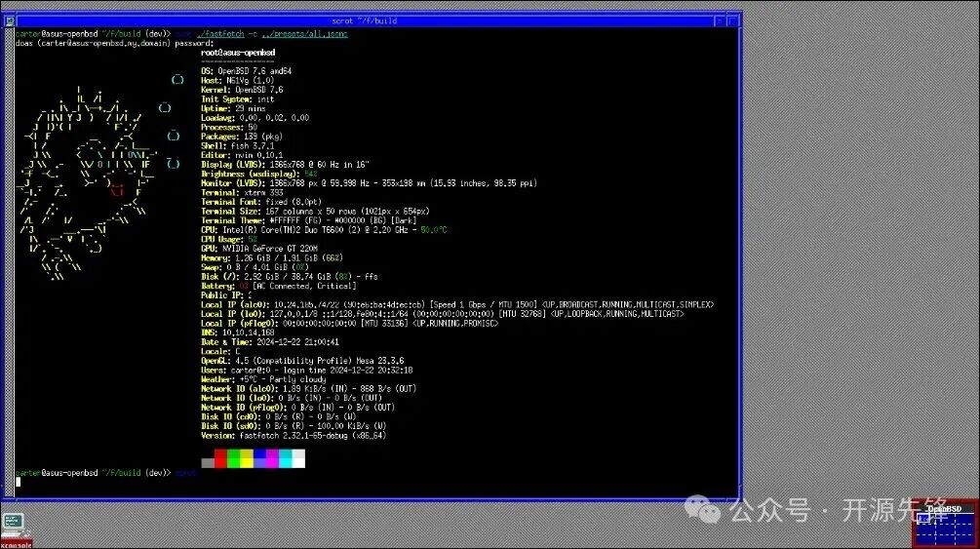Click the 'Packages: 139 (pkg)' line
The height and width of the screenshot is (549, 980).
click(242, 137)
